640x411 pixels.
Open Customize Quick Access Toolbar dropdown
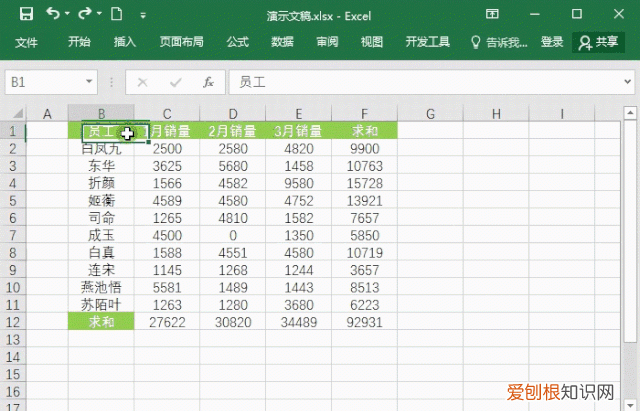pos(143,16)
